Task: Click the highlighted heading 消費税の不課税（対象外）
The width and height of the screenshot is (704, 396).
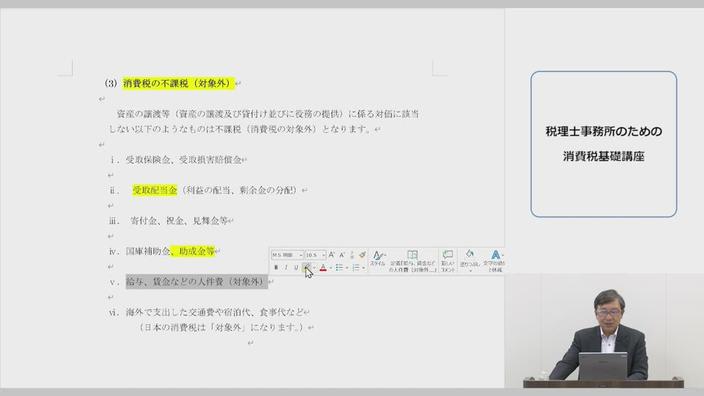Action: 179,83
